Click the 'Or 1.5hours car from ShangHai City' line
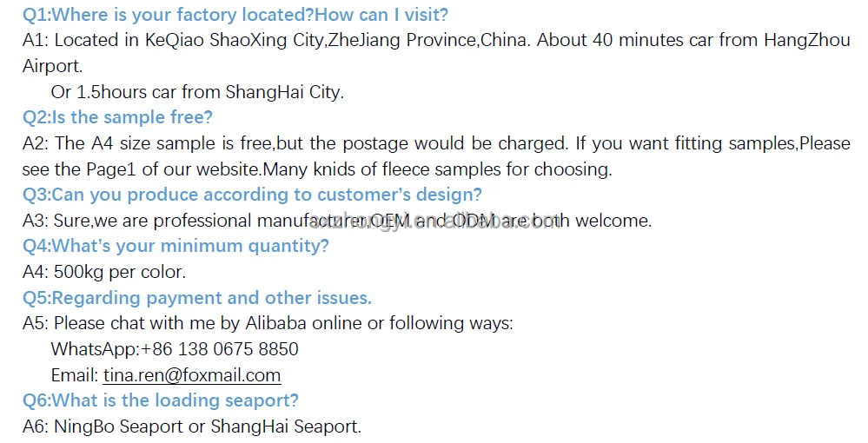 coord(197,92)
